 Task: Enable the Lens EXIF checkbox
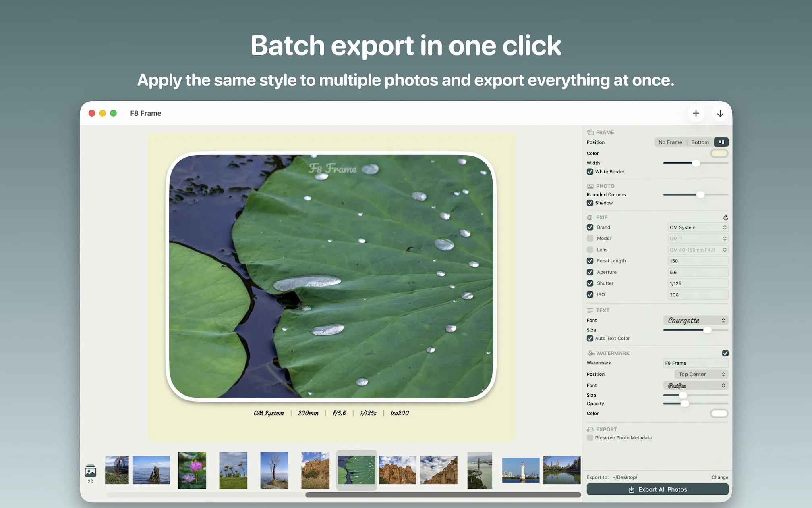590,250
